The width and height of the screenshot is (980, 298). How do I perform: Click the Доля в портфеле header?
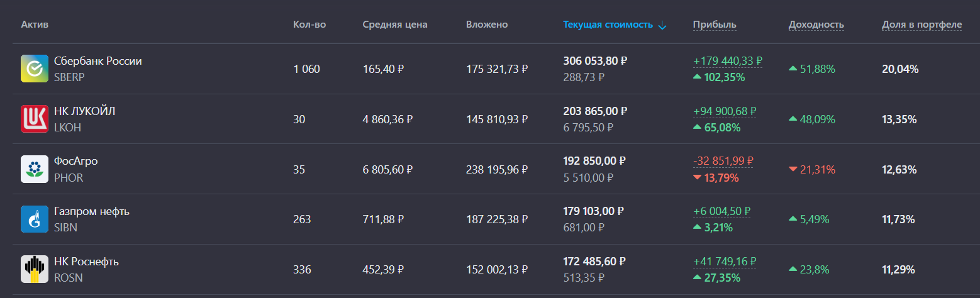coord(922,25)
